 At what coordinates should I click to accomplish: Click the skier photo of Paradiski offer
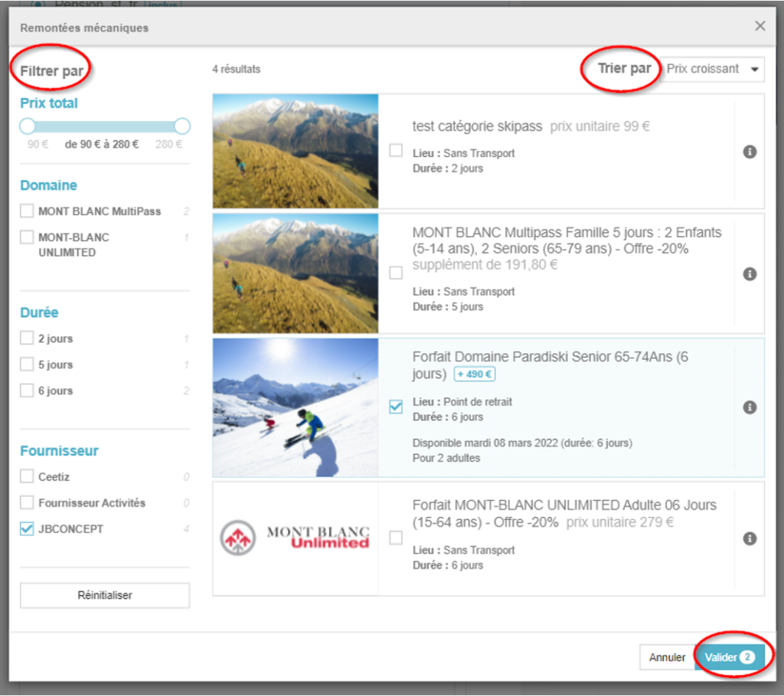pos(296,407)
